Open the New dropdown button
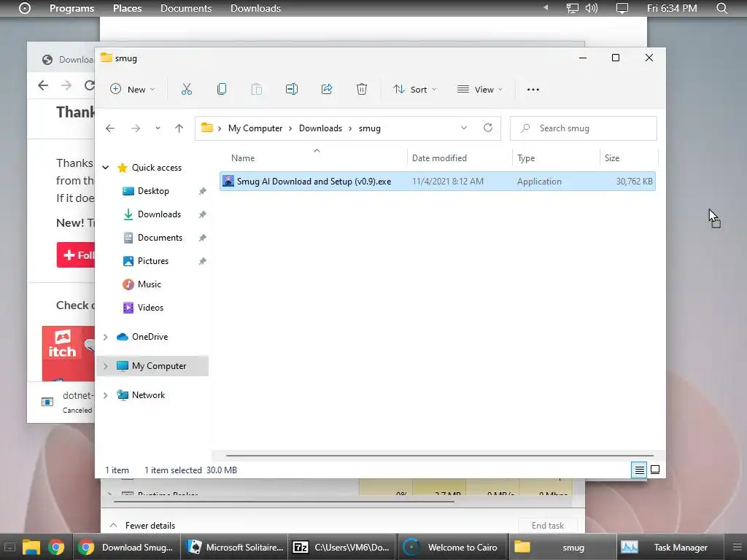This screenshot has width=747, height=560. [x=133, y=90]
